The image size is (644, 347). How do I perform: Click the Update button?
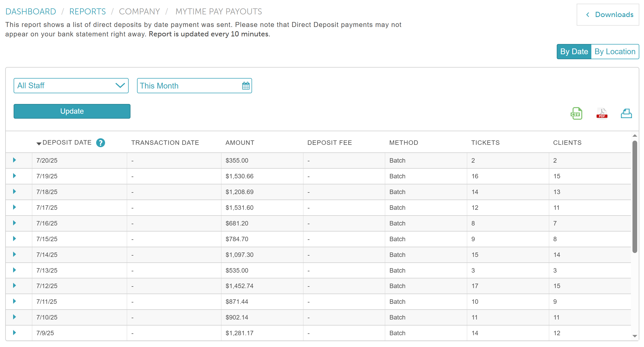coord(72,111)
